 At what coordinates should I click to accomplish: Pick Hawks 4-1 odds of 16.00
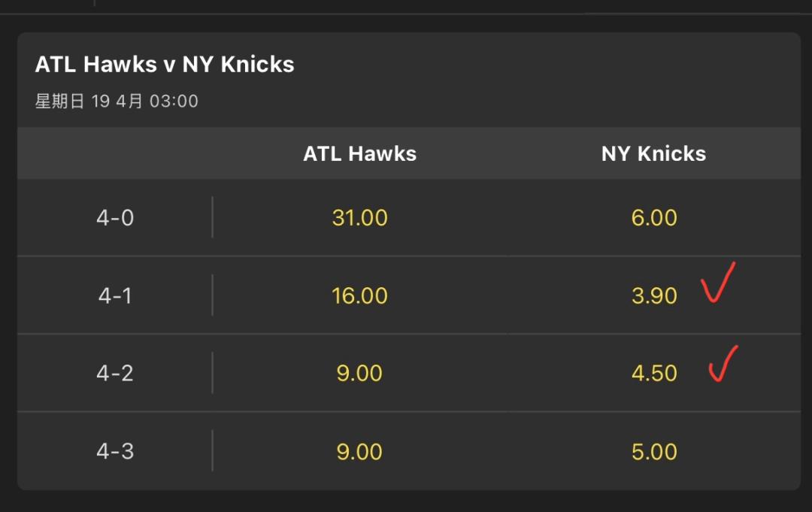point(359,295)
